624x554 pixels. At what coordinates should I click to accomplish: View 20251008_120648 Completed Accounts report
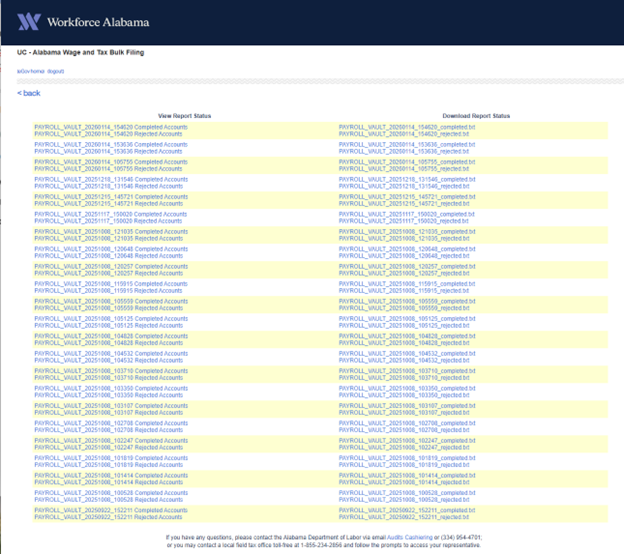click(111, 249)
